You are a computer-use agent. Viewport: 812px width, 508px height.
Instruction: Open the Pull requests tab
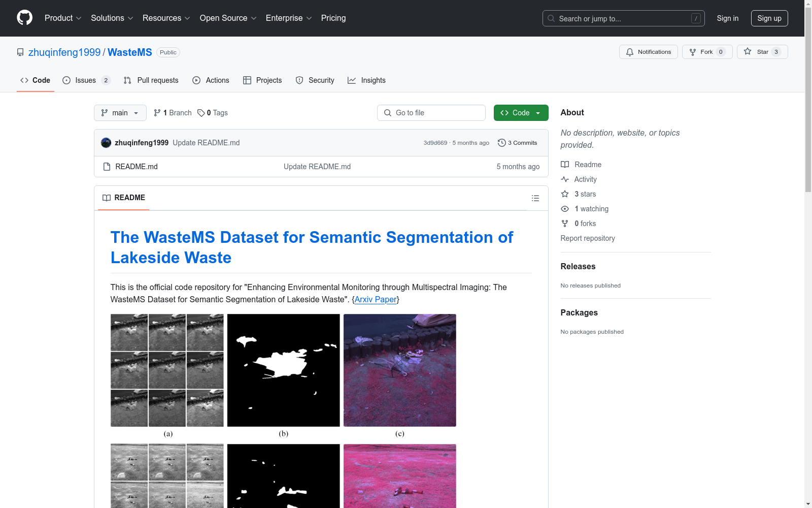[x=151, y=80]
